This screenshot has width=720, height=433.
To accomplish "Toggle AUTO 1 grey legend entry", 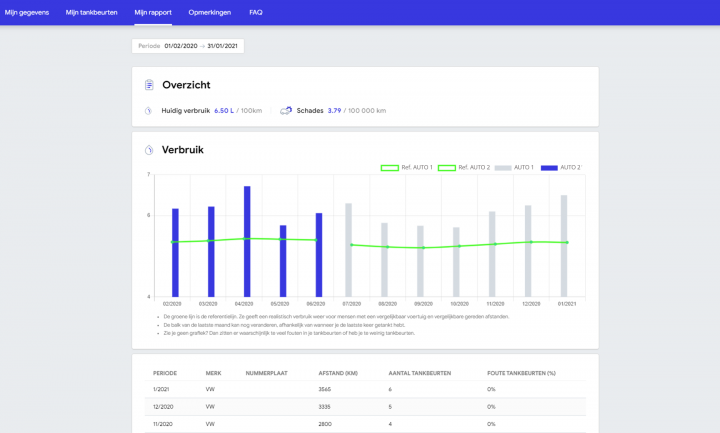I will 514,168.
